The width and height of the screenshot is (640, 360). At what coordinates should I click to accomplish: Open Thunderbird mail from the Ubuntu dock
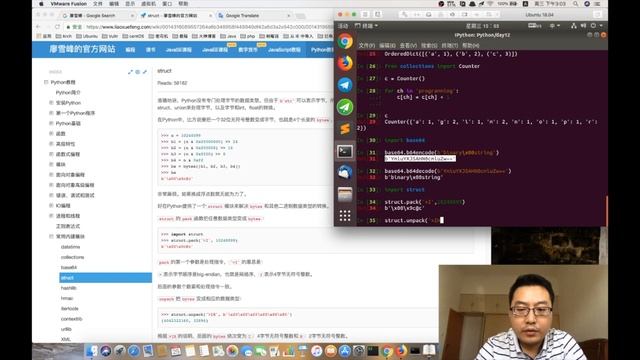pyautogui.click(x=345, y=173)
